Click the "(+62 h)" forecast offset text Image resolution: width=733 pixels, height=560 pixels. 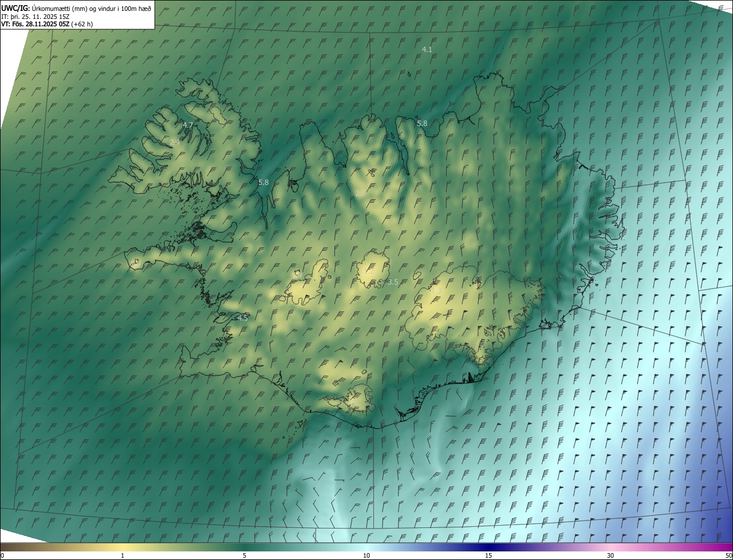[x=81, y=24]
